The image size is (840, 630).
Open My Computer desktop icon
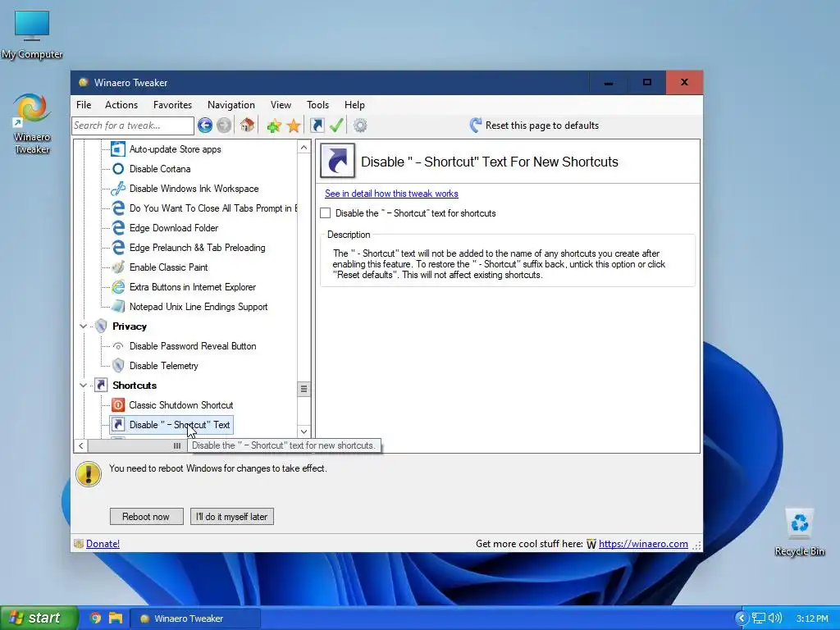click(32, 35)
